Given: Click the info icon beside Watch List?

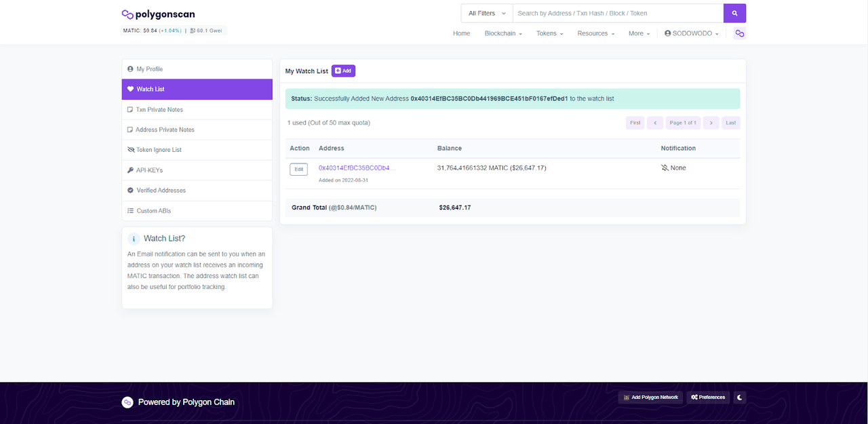Looking at the screenshot, I should (133, 239).
